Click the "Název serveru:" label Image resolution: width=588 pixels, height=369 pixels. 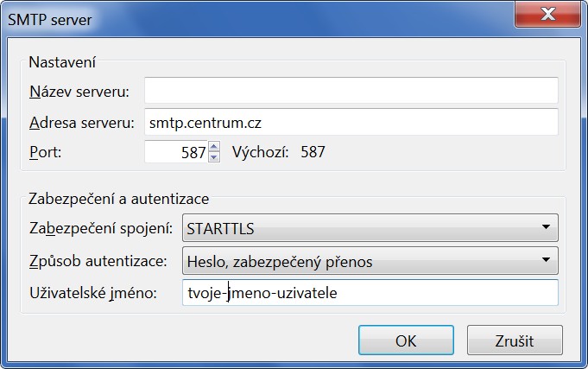click(79, 92)
